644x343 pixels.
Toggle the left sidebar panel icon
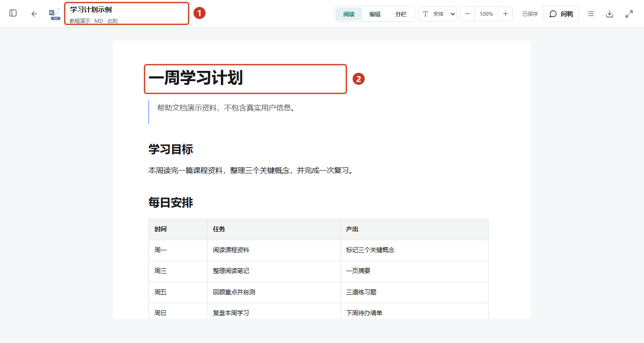[13, 13]
